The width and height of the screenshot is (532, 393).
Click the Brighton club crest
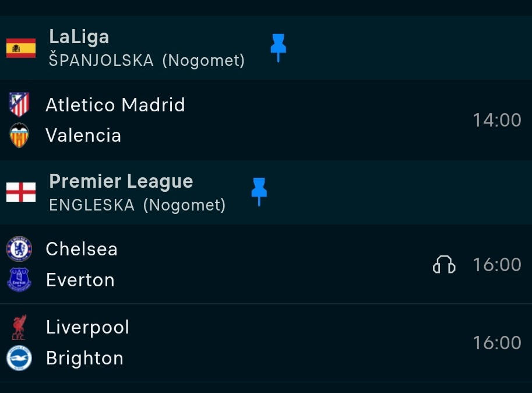pos(19,357)
